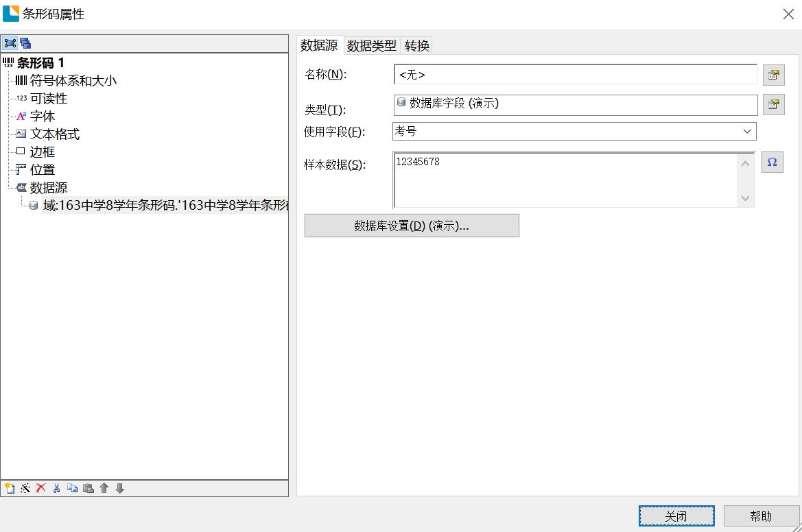The height and width of the screenshot is (532, 802).
Task: Paste the copied data source
Action: (88, 488)
